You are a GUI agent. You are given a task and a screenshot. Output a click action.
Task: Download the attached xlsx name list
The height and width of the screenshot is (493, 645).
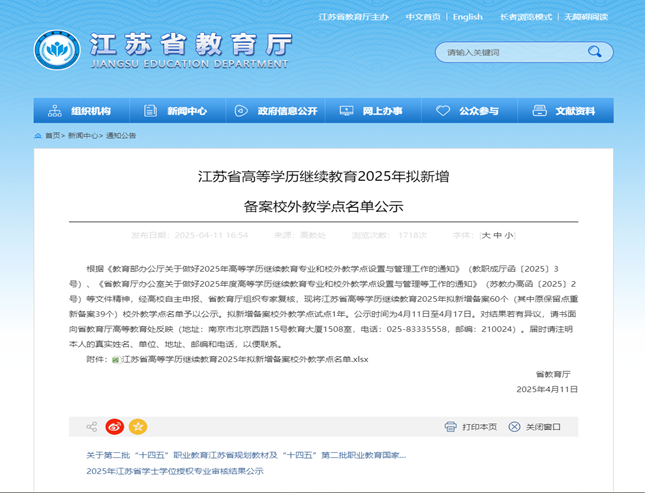pyautogui.click(x=244, y=358)
